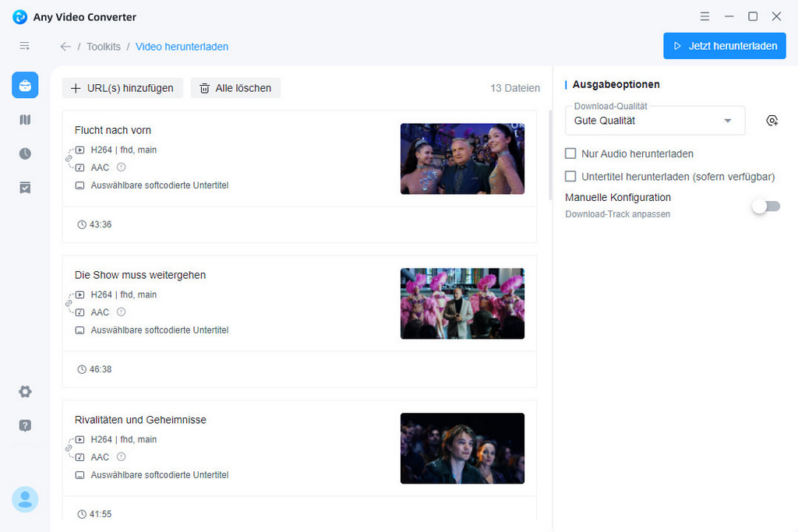Click URL(s) hinzufügen button
798x532 pixels.
122,88
